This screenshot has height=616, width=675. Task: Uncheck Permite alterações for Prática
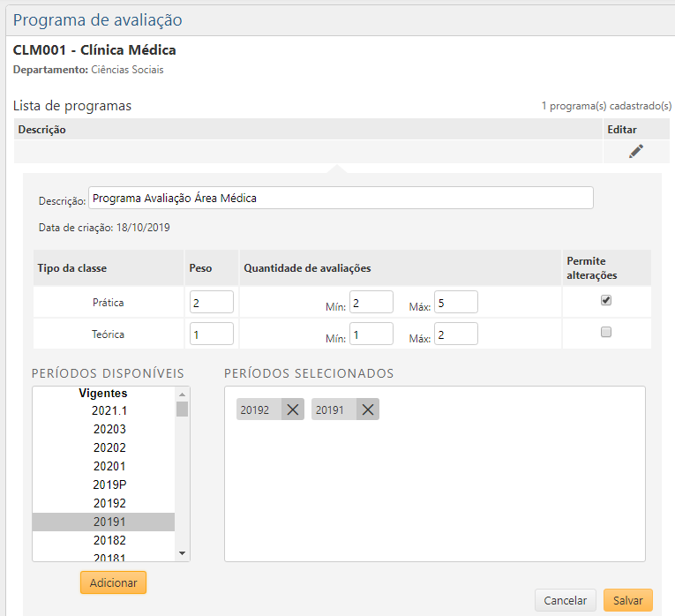click(606, 300)
